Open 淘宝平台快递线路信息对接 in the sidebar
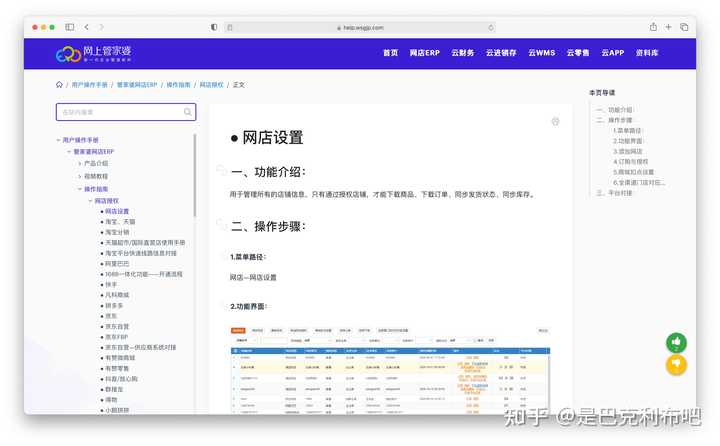720x446 pixels. point(141,253)
